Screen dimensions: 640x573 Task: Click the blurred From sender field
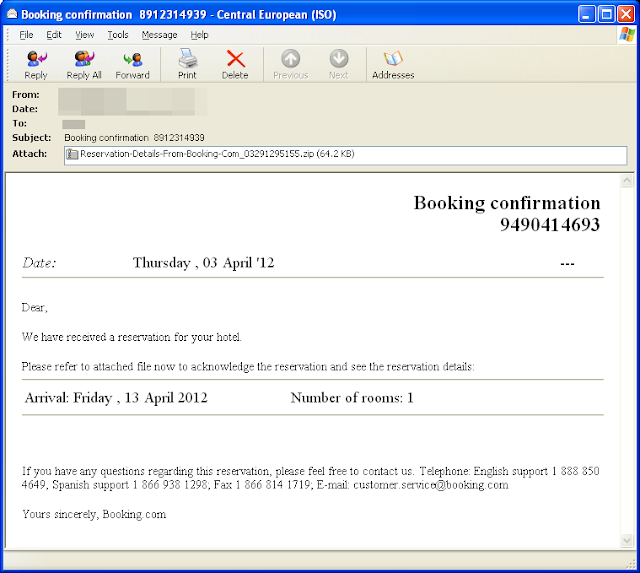coord(133,102)
